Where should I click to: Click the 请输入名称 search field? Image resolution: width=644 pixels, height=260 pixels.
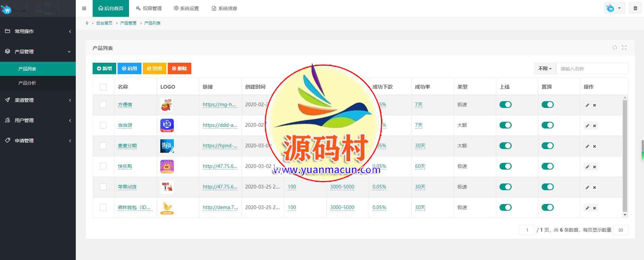click(x=591, y=68)
